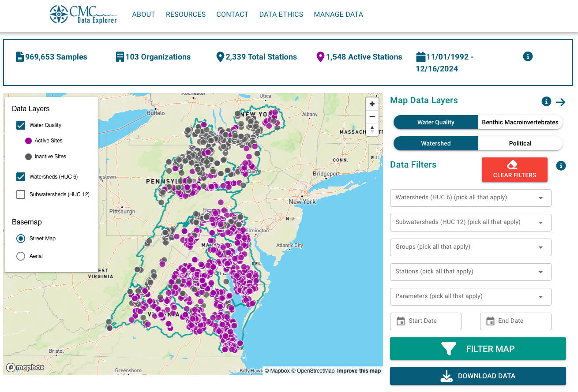This screenshot has width=578, height=392.
Task: Click the Download Data button
Action: point(478,376)
